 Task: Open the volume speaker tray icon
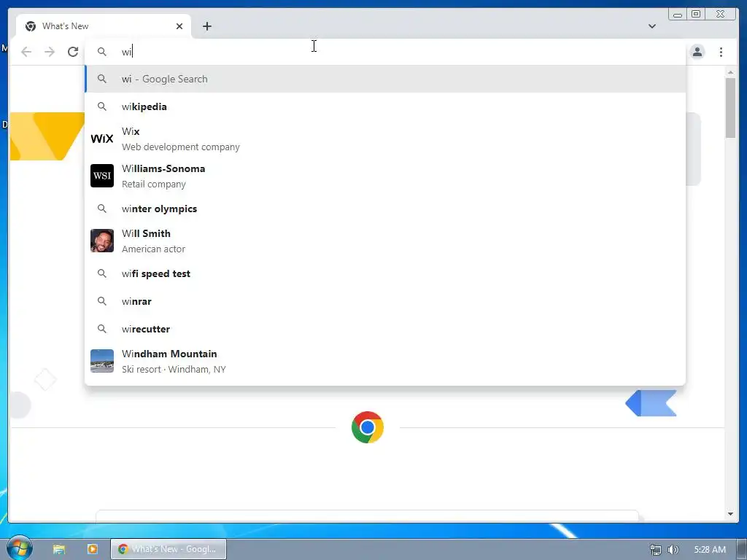pyautogui.click(x=673, y=550)
